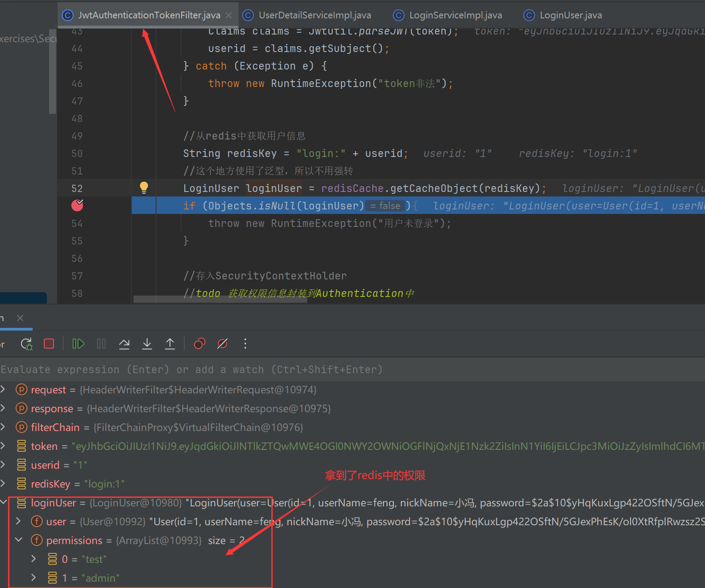Expand the request variable
Image resolution: width=705 pixels, height=588 pixels.
point(3,389)
